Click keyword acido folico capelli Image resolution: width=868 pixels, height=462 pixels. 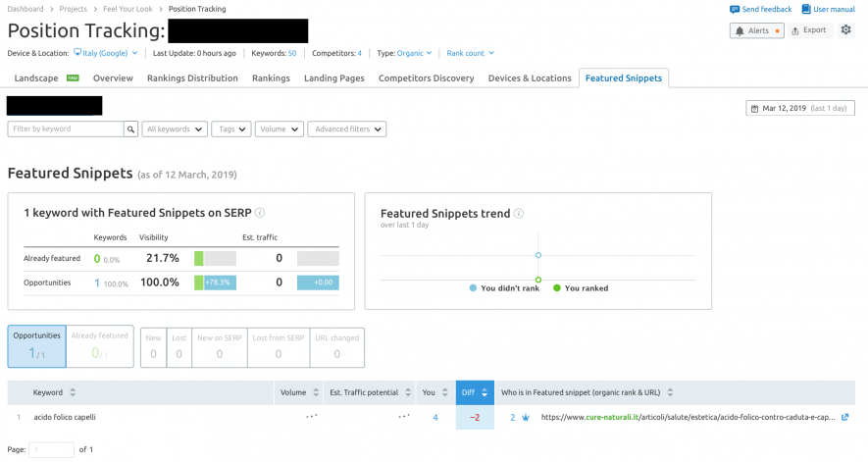point(65,417)
